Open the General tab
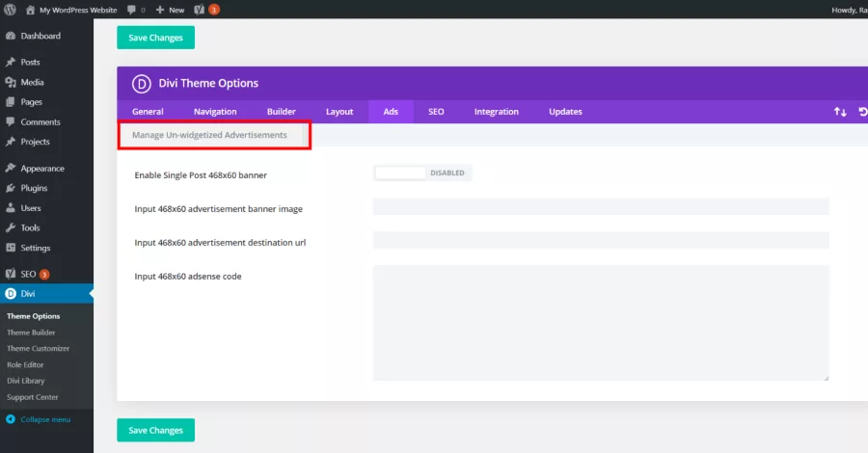 148,112
